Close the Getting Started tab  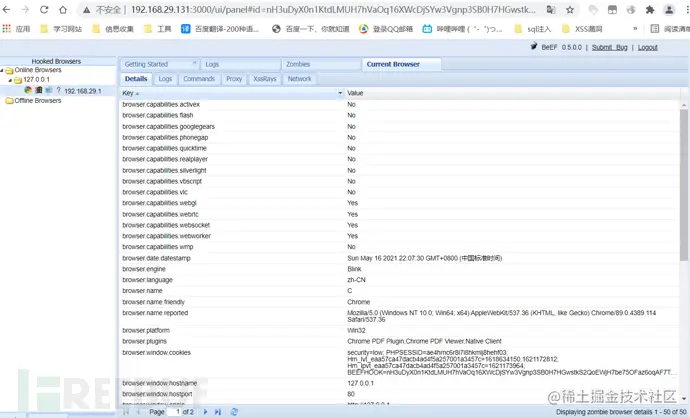(x=195, y=63)
